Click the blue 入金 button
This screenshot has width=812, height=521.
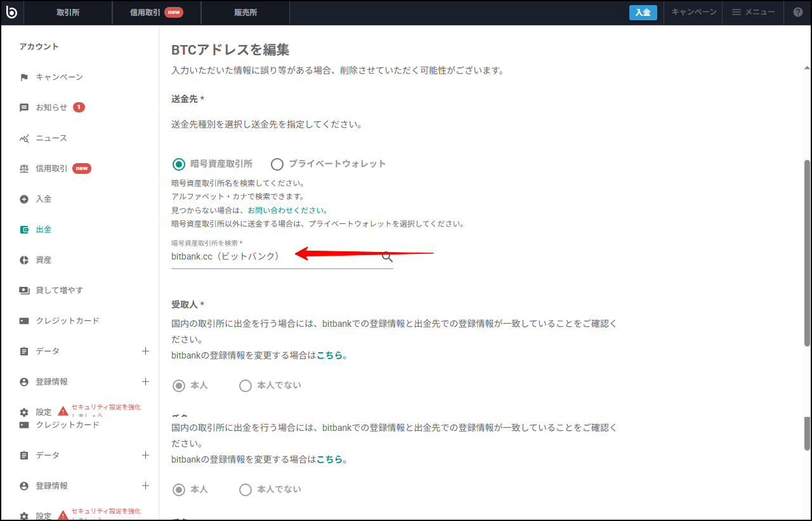(643, 13)
